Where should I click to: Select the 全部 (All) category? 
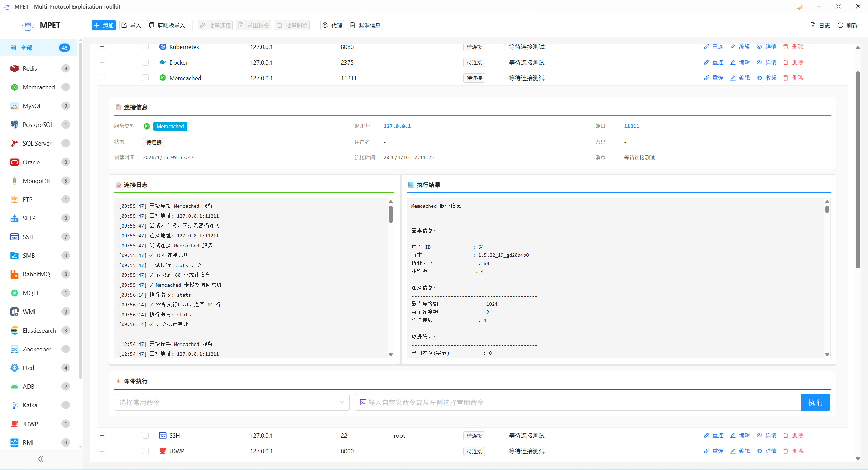[x=26, y=48]
